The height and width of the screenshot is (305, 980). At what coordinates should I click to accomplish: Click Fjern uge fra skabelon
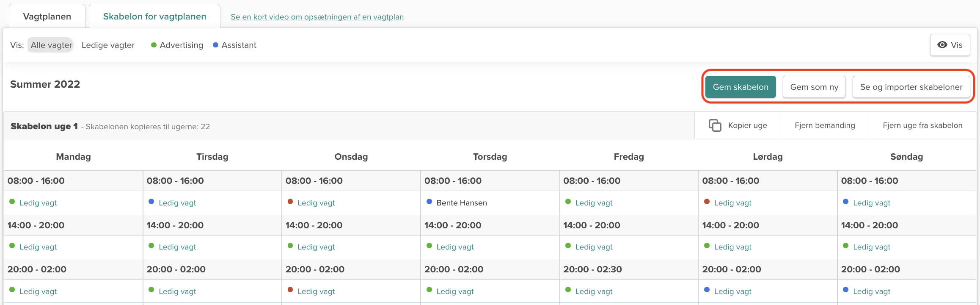click(x=922, y=125)
